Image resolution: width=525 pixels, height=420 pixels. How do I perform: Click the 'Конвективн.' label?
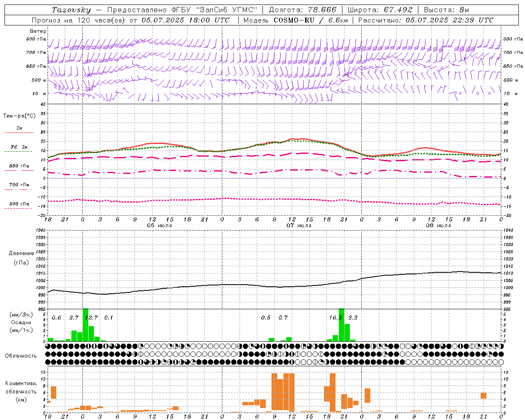[21, 383]
